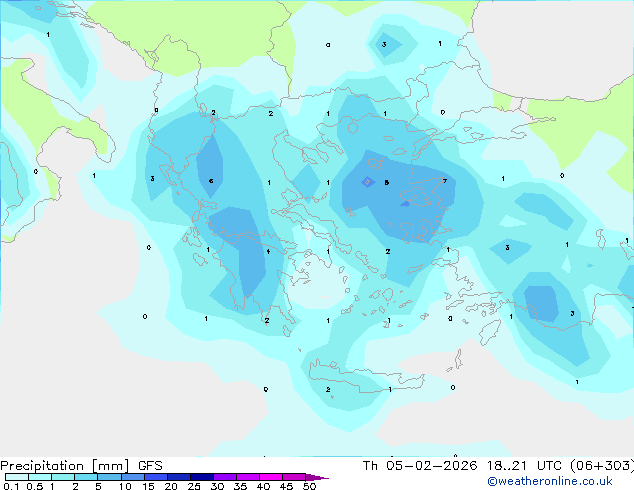Click the 2–5 mm legend color swatch
The height and width of the screenshot is (490, 634).
point(86,477)
